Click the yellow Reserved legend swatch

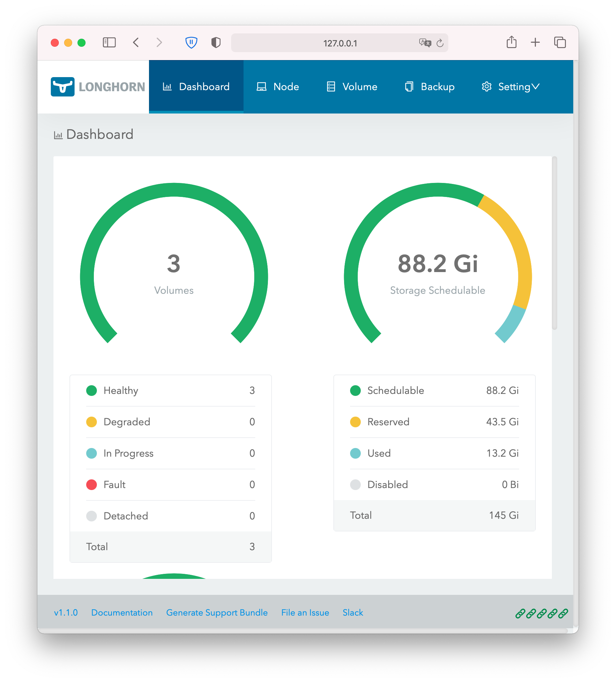(x=355, y=422)
